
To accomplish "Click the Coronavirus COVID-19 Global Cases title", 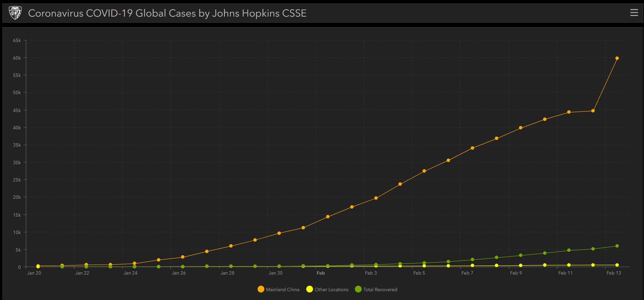I will (x=167, y=13).
